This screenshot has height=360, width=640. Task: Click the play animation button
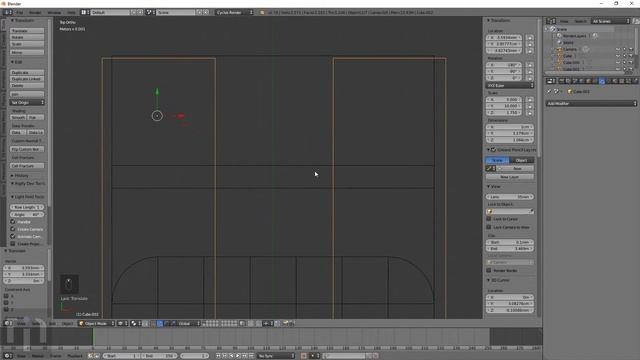(238, 356)
